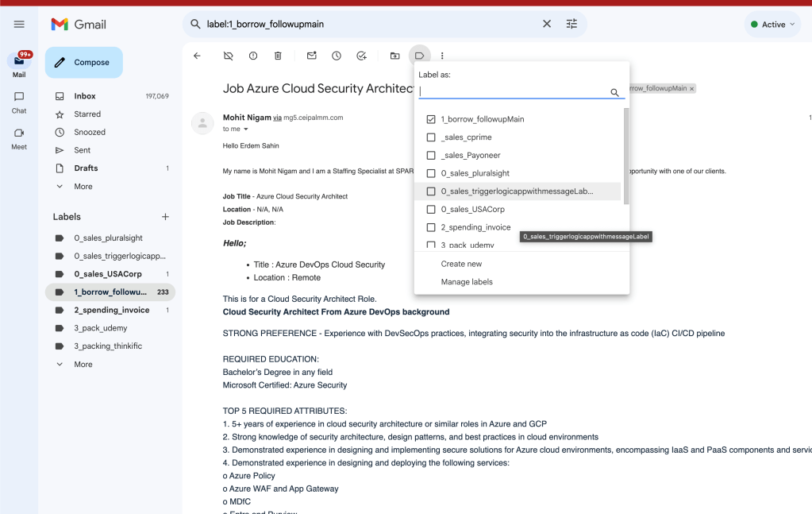Check 0_sales_triggerlogicappwithmessageLab... checkbox
Screen dimensions: 812x514
click(431, 191)
